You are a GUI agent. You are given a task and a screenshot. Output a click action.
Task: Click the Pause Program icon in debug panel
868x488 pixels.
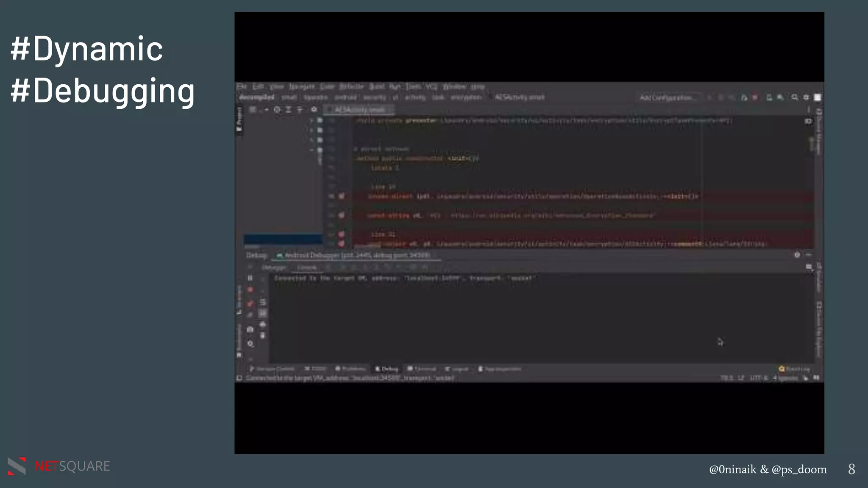(250, 278)
